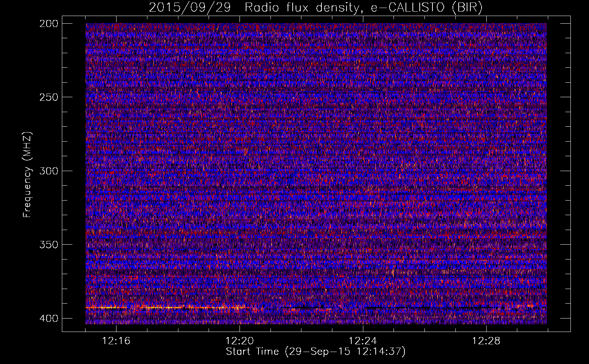Click the 'Frequency (MHZ)' axis label
Screen dimensions: 589x364
pos(27,175)
